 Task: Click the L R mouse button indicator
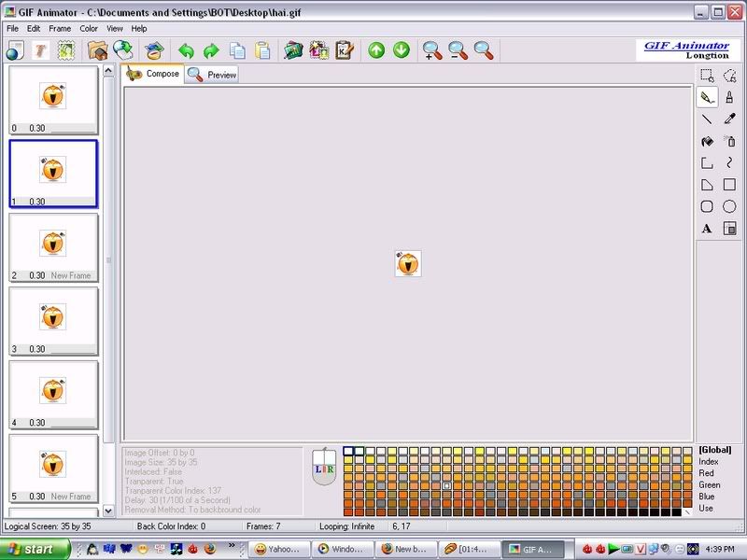[324, 467]
